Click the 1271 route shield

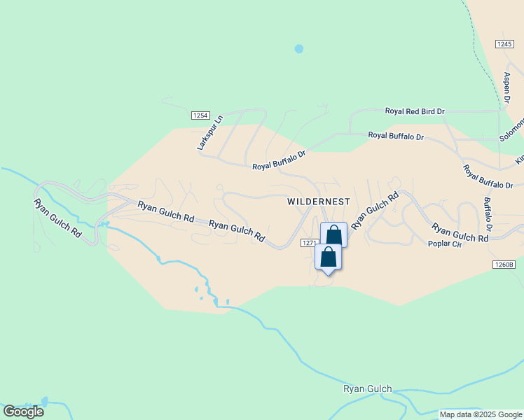tap(310, 243)
